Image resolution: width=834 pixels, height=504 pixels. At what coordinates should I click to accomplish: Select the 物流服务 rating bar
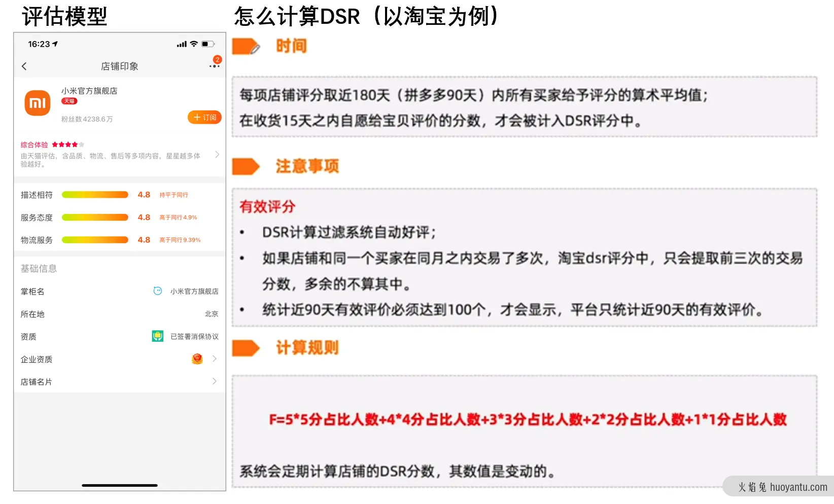point(95,240)
